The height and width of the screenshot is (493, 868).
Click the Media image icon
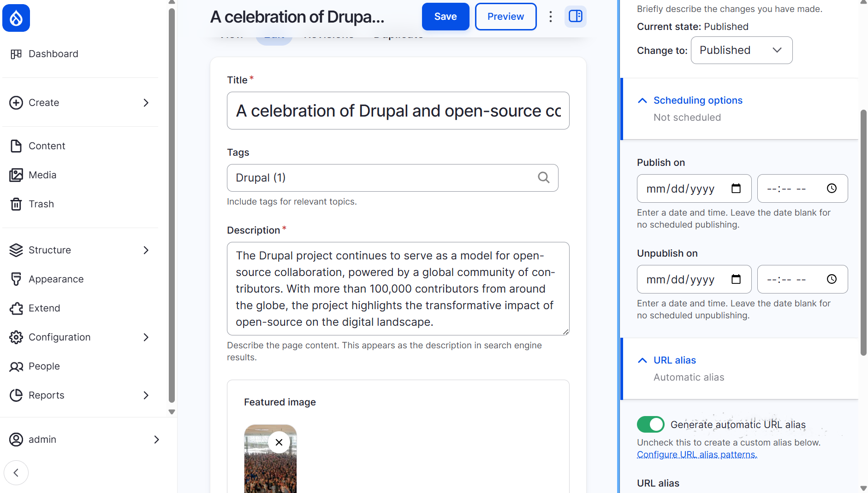pos(16,175)
